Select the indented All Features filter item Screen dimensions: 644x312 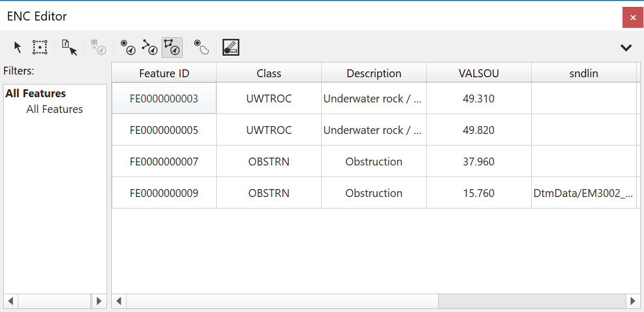click(x=55, y=109)
